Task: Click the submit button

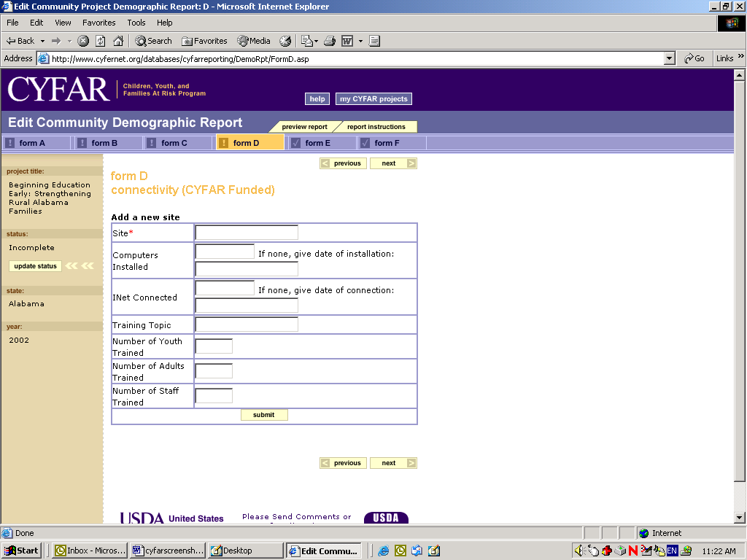Action: click(x=264, y=415)
